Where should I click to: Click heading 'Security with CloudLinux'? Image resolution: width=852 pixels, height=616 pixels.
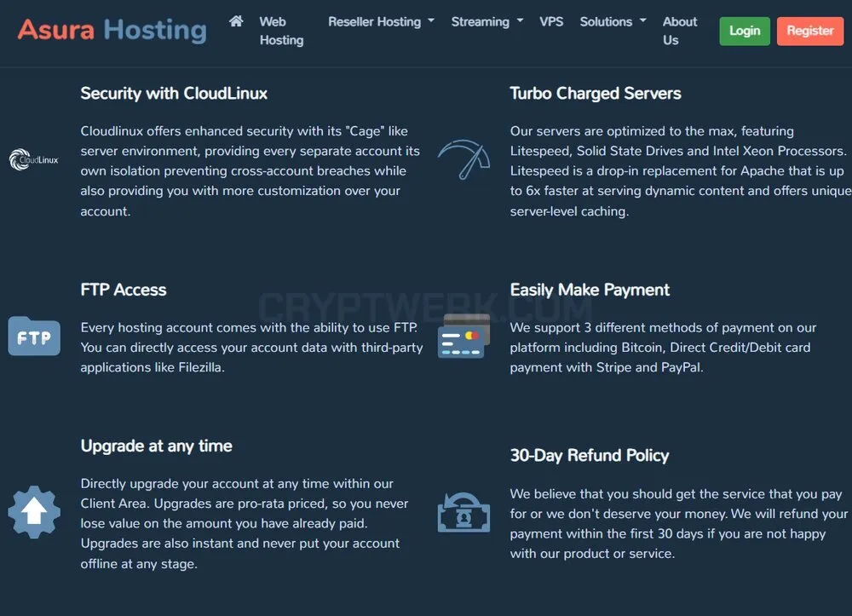[x=174, y=94]
